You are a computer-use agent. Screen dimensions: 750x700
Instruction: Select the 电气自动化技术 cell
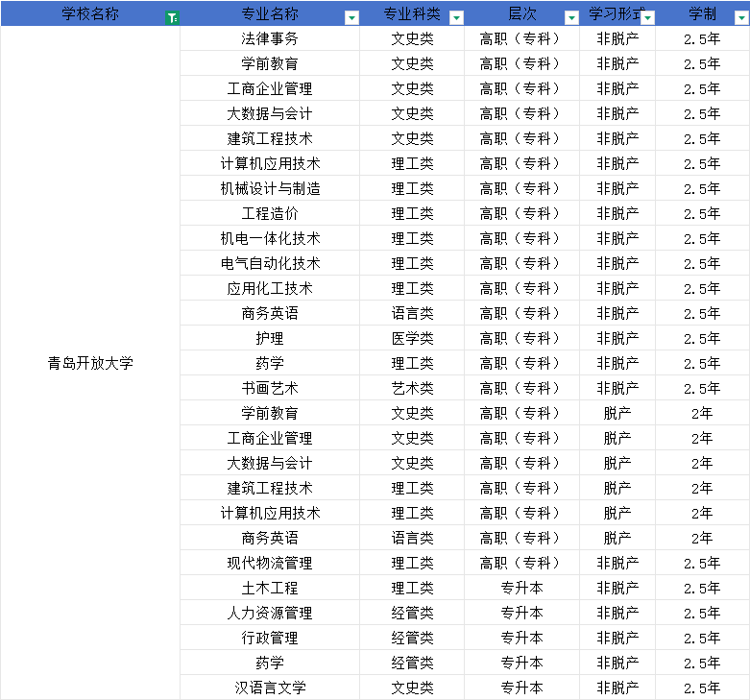[270, 263]
